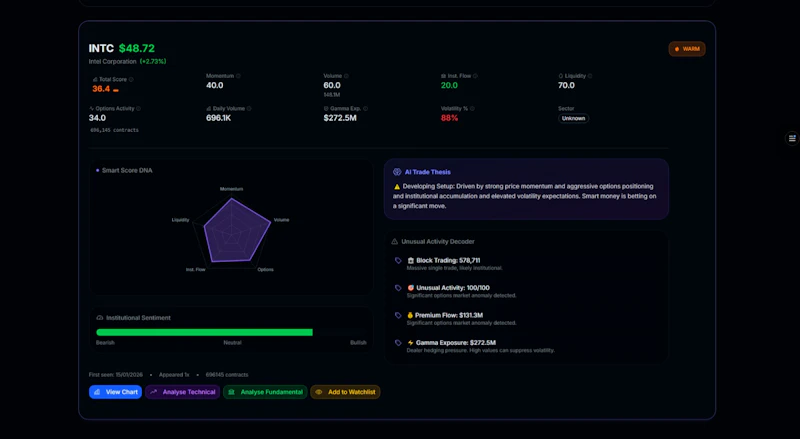Click the lightning bolt Gamma Exposure icon

410,343
